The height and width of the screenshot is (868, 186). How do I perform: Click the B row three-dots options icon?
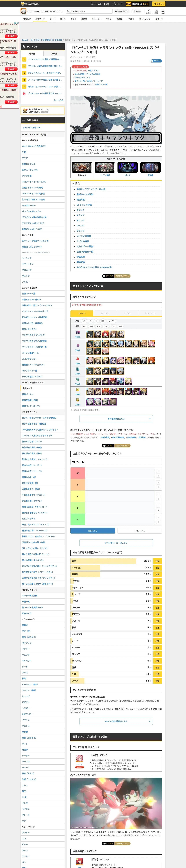tap(158, 506)
